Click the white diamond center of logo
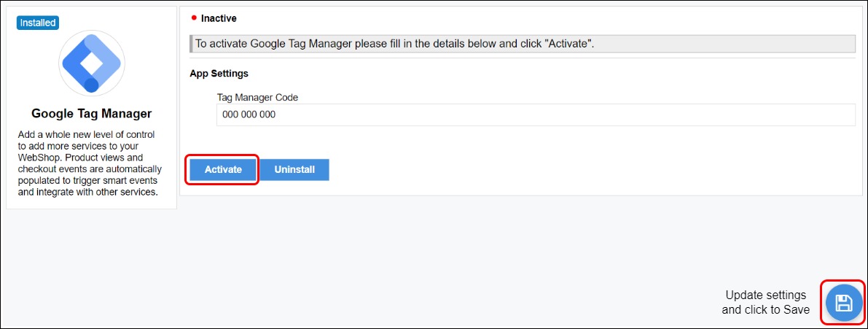This screenshot has width=868, height=329. [x=91, y=63]
